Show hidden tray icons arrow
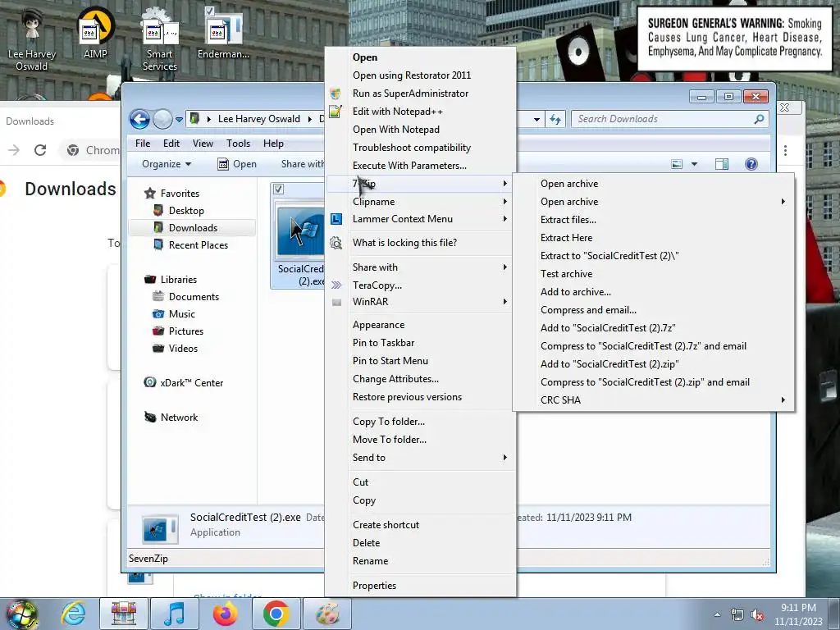 coord(717,615)
